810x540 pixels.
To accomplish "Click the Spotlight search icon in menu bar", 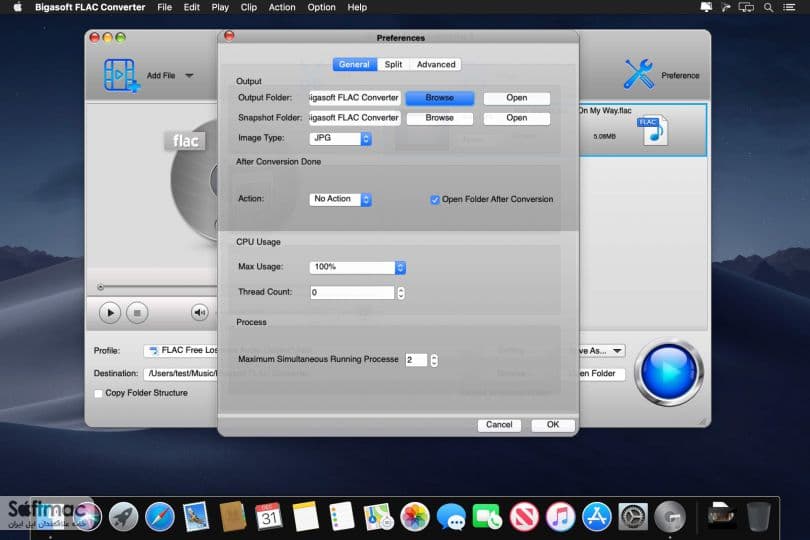I will (x=769, y=7).
